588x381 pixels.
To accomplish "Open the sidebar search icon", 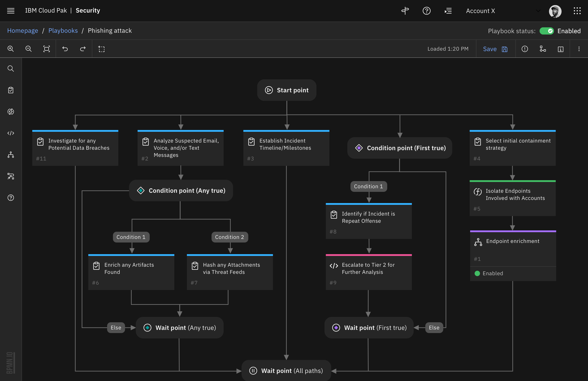I will click(11, 68).
